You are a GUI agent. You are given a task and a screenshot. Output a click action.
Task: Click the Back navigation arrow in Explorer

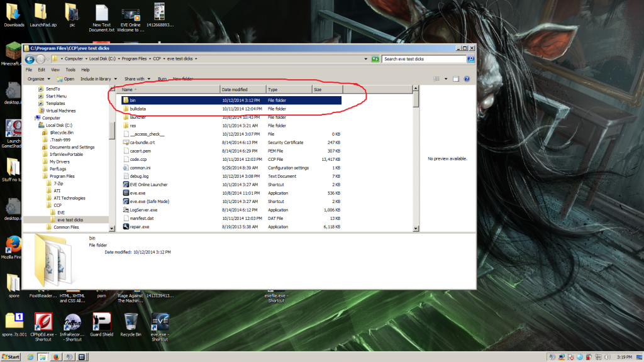pyautogui.click(x=30, y=59)
